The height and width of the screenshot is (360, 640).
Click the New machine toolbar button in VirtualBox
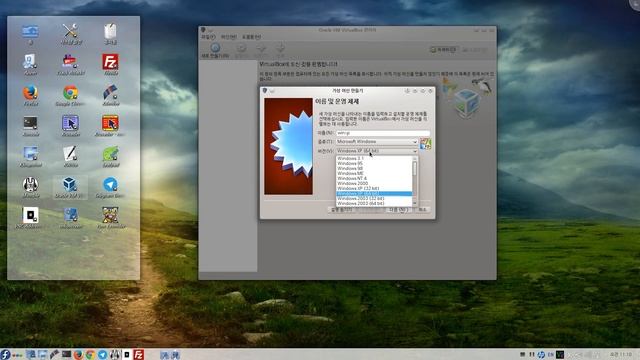pyautogui.click(x=215, y=51)
